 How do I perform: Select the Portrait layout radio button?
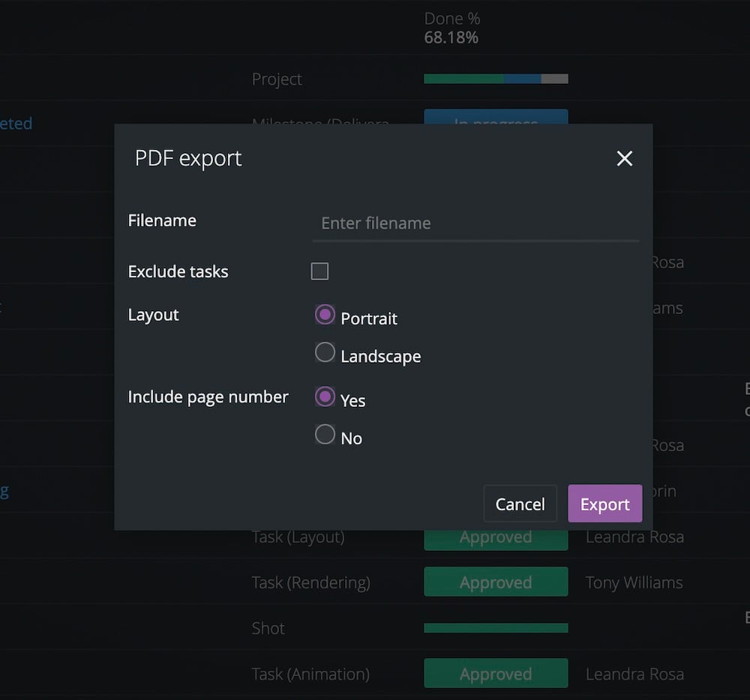pos(325,316)
